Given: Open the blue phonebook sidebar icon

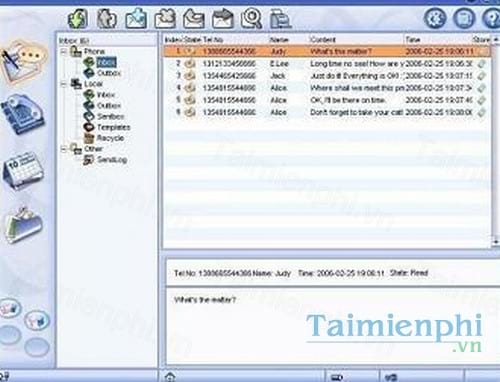Looking at the screenshot, I should pyautogui.click(x=23, y=114).
